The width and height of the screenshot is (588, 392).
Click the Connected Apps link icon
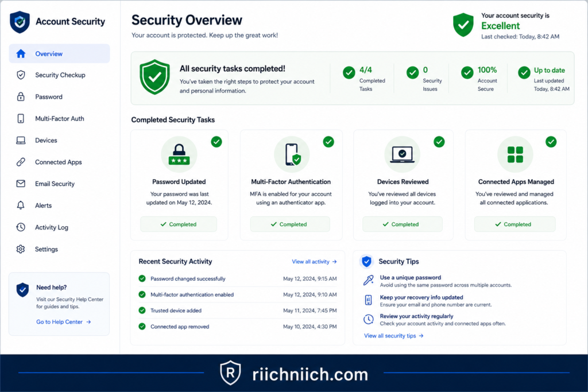[21, 162]
